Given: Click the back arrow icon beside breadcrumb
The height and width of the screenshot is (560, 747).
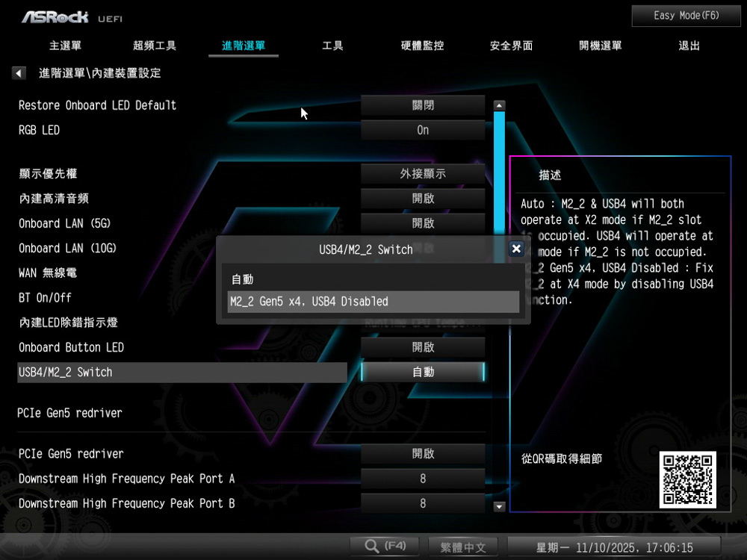Looking at the screenshot, I should coord(19,73).
